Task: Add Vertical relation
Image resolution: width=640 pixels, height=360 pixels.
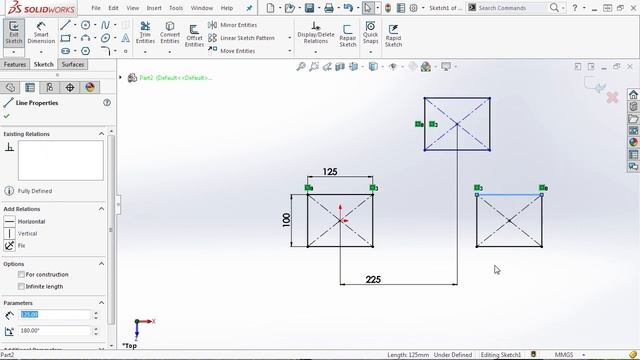Action: point(21,233)
